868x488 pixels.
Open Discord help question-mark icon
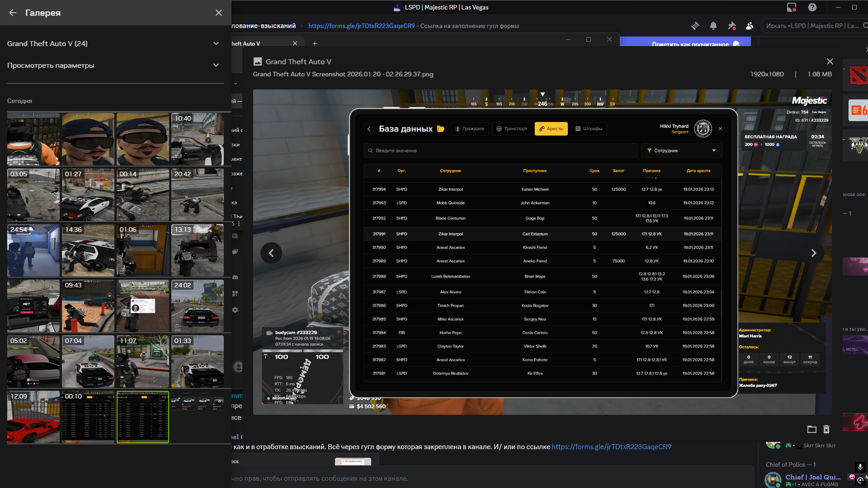point(812,7)
